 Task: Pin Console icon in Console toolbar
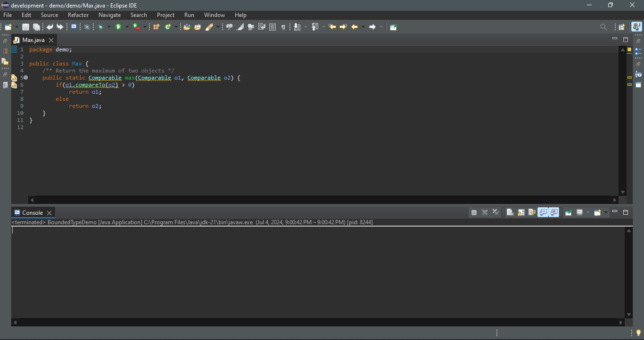pyautogui.click(x=569, y=212)
